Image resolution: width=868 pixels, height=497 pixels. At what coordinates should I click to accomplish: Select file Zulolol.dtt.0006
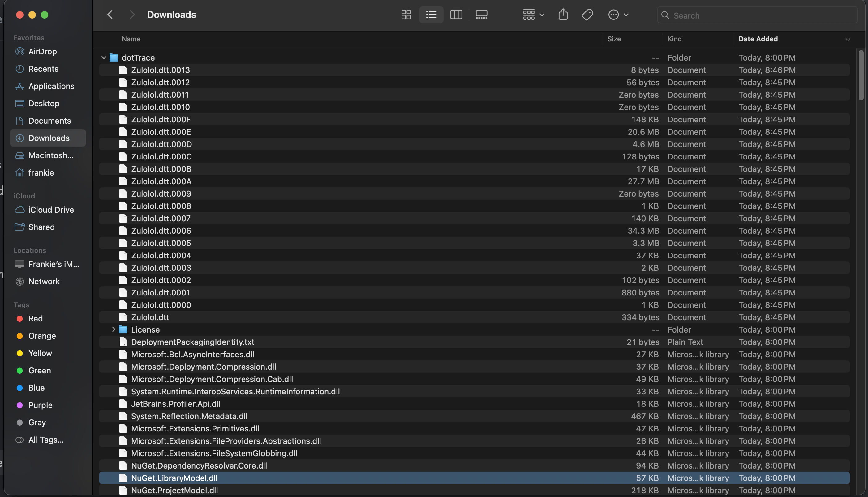474,231
